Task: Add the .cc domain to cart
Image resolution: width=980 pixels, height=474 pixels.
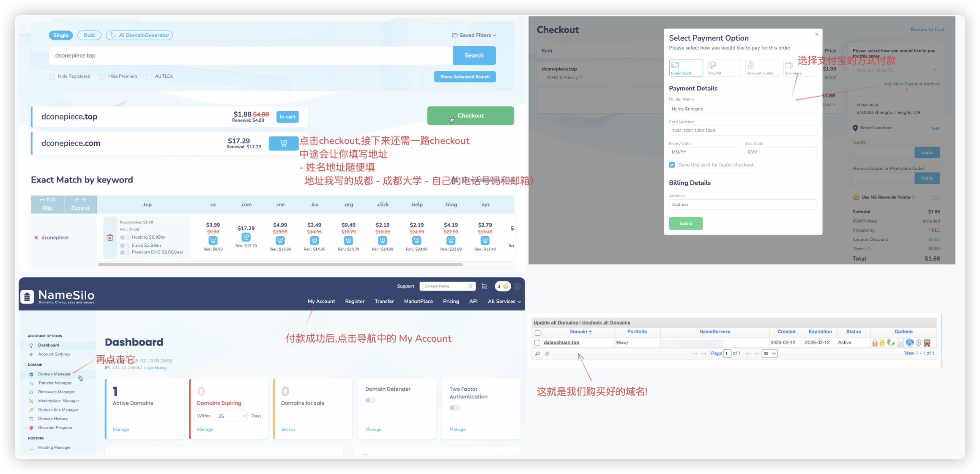Action: [x=213, y=240]
